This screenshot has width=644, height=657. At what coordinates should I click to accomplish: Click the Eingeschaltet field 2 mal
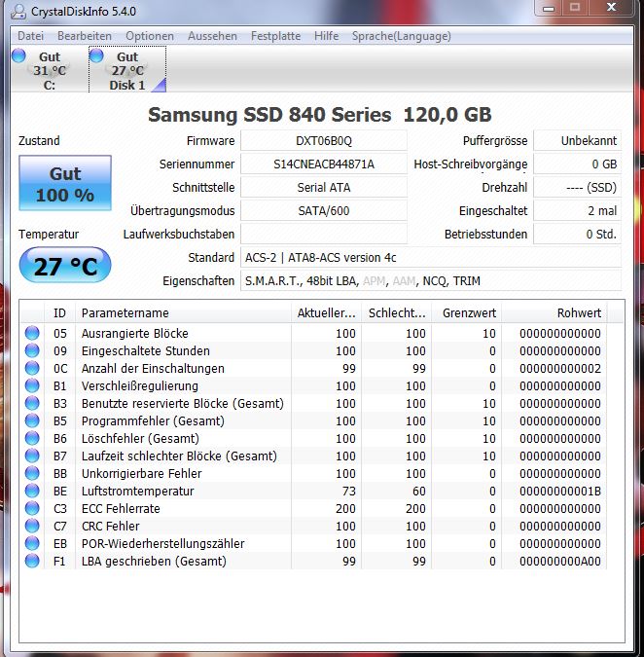coord(578,211)
